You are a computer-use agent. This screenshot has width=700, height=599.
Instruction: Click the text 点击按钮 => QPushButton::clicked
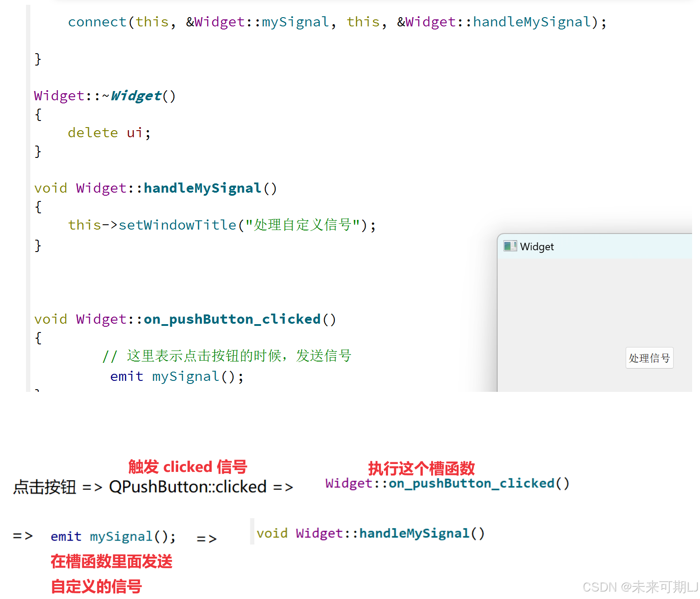(140, 487)
